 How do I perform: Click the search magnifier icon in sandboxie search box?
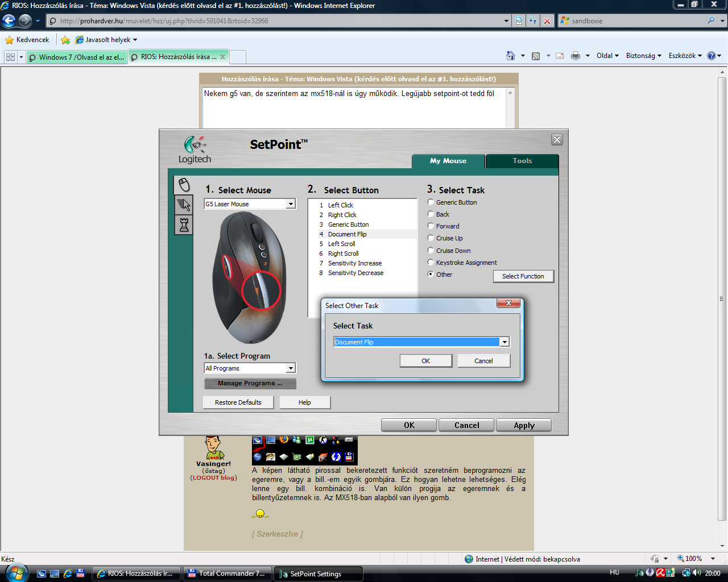[x=711, y=20]
